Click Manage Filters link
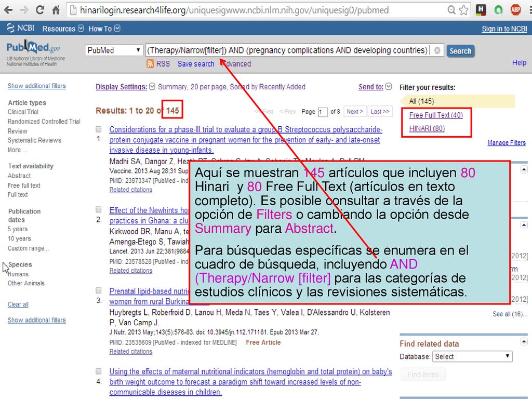 coord(507,142)
